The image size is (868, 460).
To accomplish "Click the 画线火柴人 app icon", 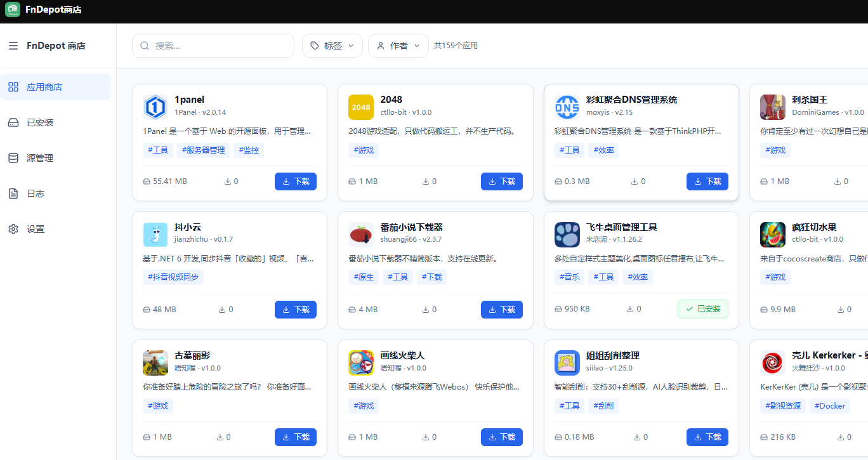I will (361, 363).
